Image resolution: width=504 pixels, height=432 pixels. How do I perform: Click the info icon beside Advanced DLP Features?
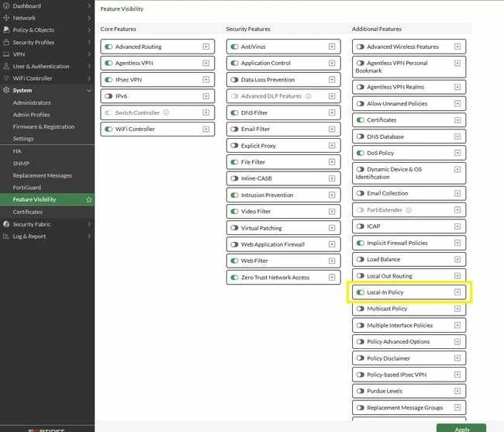click(x=308, y=96)
